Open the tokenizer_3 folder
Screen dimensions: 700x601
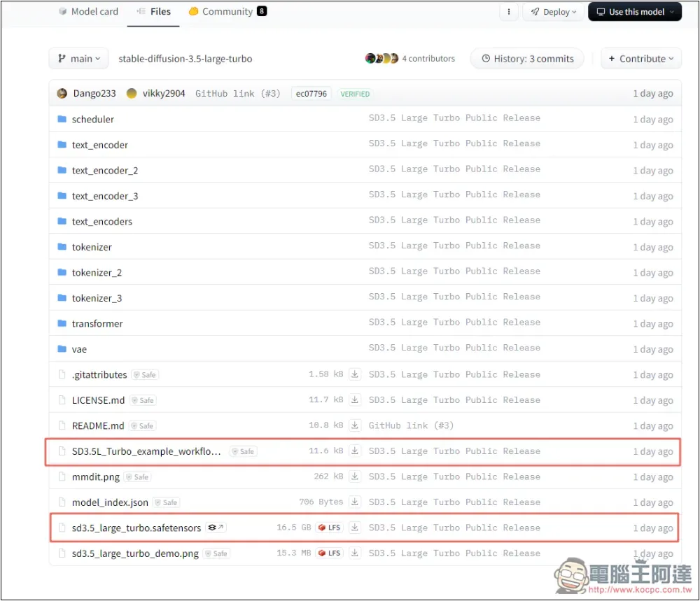pyautogui.click(x=97, y=297)
